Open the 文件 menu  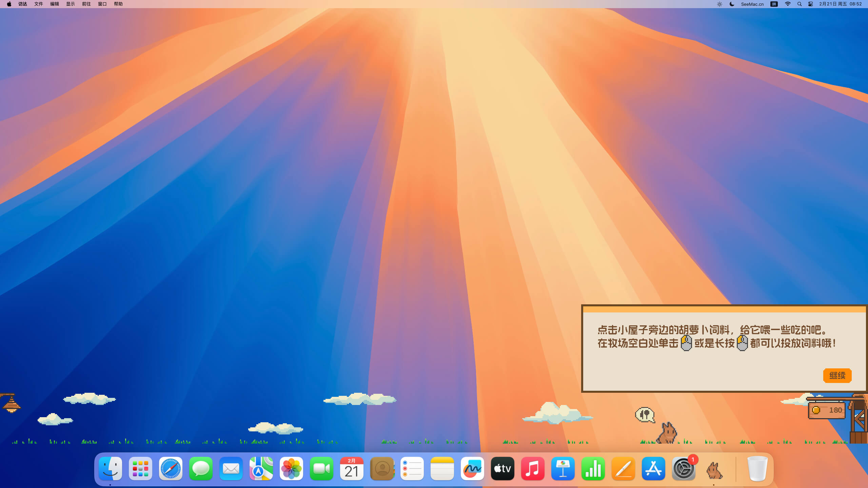coord(39,4)
